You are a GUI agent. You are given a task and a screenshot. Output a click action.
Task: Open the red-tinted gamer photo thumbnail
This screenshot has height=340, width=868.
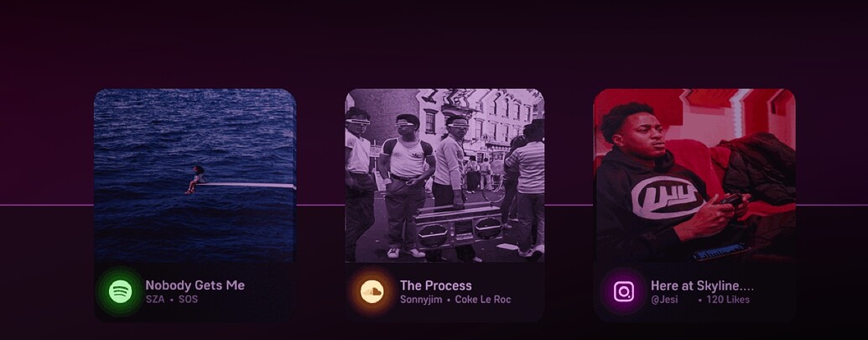pos(694,175)
